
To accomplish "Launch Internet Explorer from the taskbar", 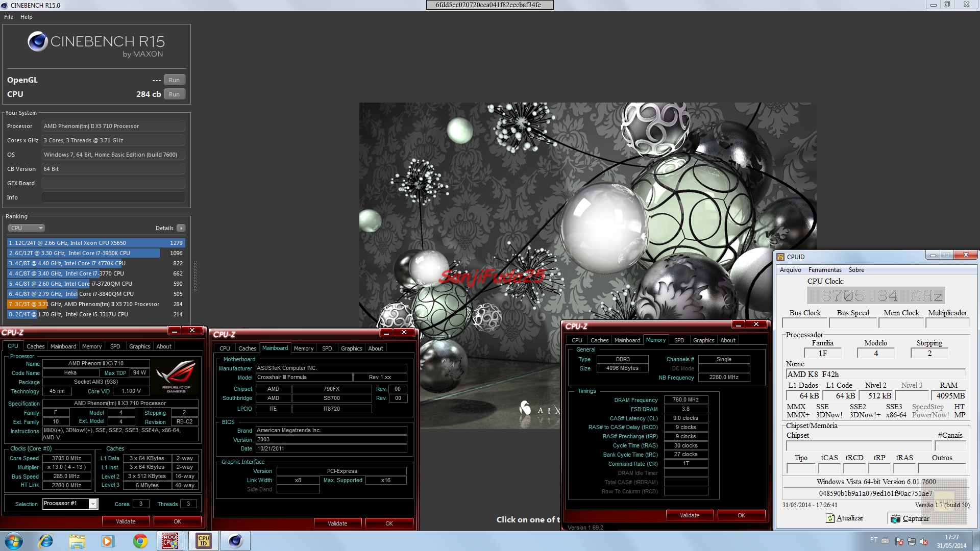I will click(46, 541).
